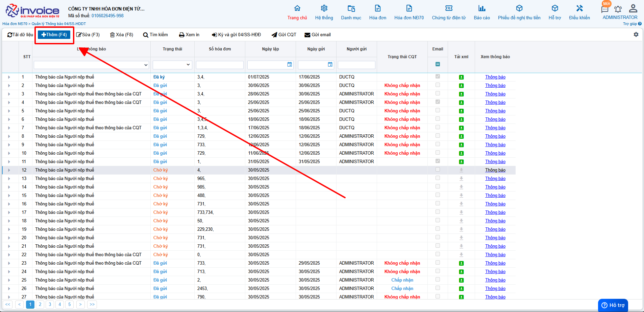
Task: Toggle Email checkbox in row 12
Action: tap(438, 170)
